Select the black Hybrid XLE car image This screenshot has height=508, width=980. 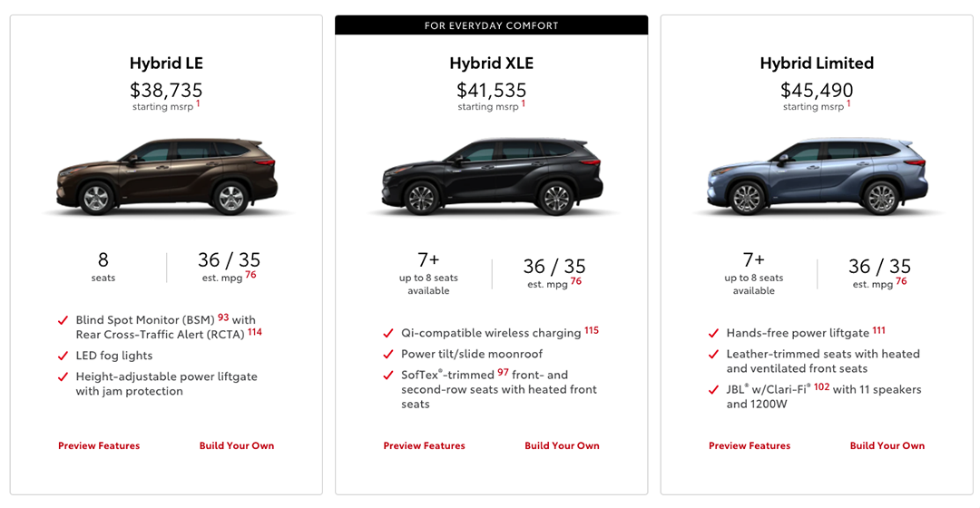(x=492, y=177)
